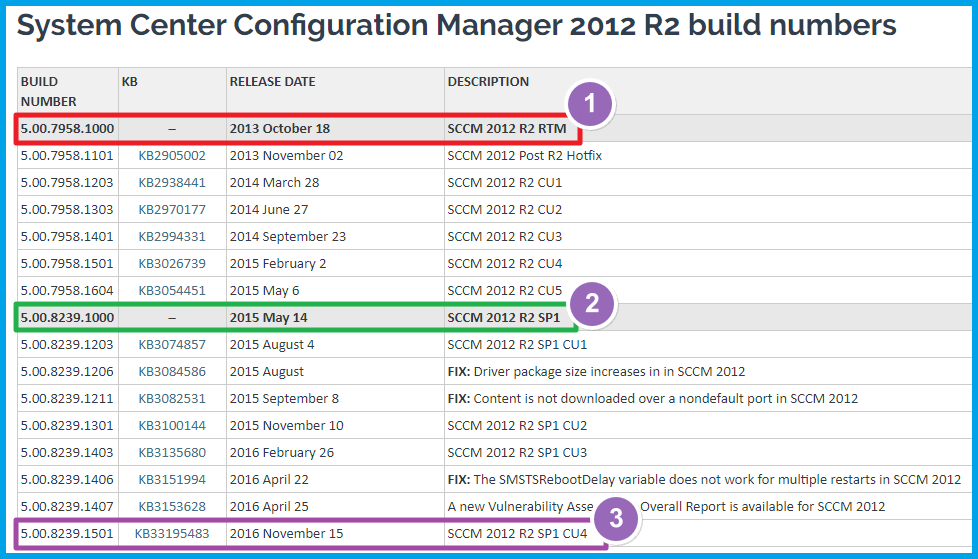Select build number 5.00.7958.1501
This screenshot has height=559, width=978.
pyautogui.click(x=67, y=263)
